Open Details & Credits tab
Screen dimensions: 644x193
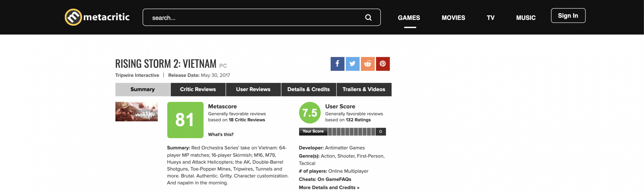tap(308, 89)
